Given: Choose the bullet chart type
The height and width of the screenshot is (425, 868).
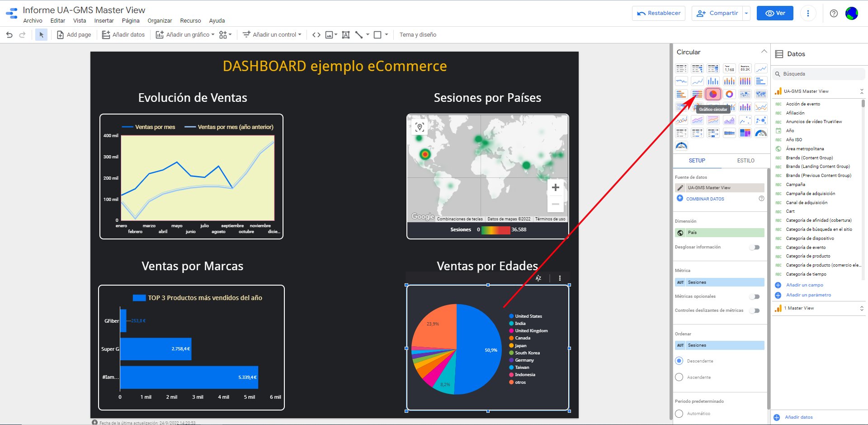Looking at the screenshot, I should (x=729, y=133).
